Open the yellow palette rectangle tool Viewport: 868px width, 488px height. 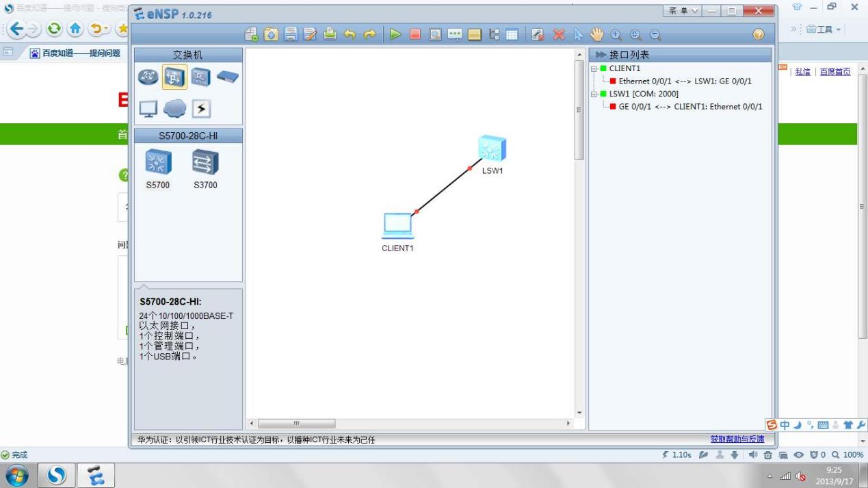click(474, 34)
